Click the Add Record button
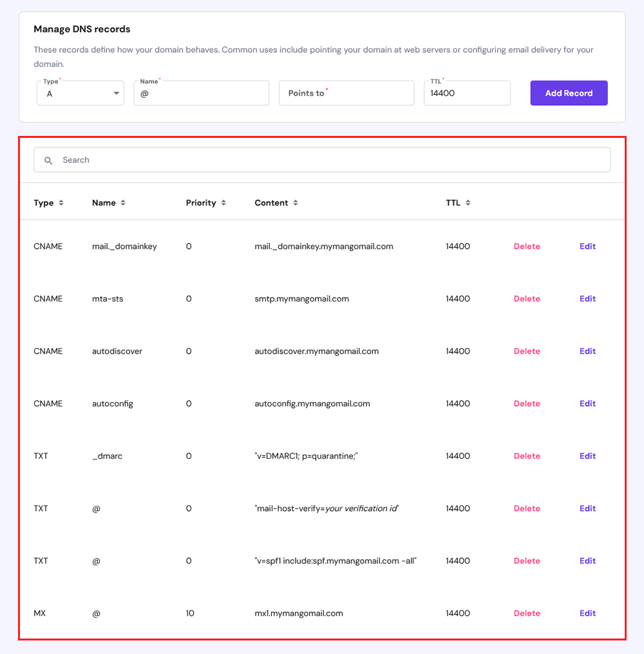644x654 pixels. [x=569, y=93]
